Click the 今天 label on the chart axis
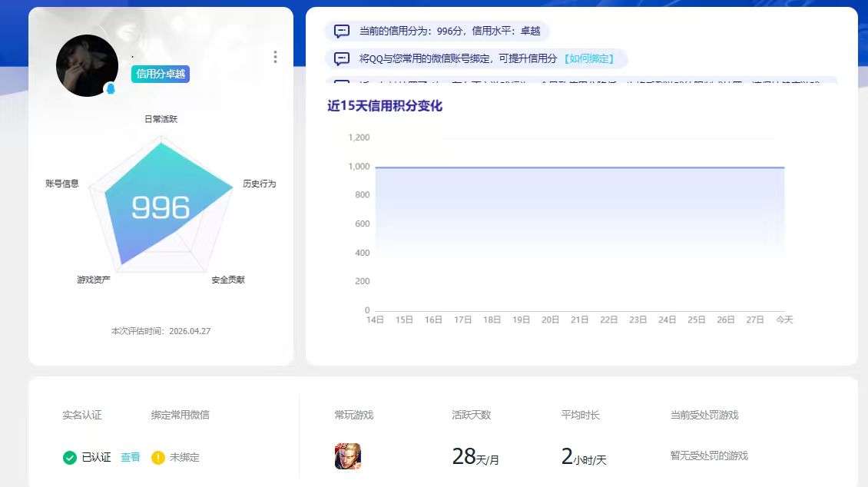868x487 pixels. point(785,320)
